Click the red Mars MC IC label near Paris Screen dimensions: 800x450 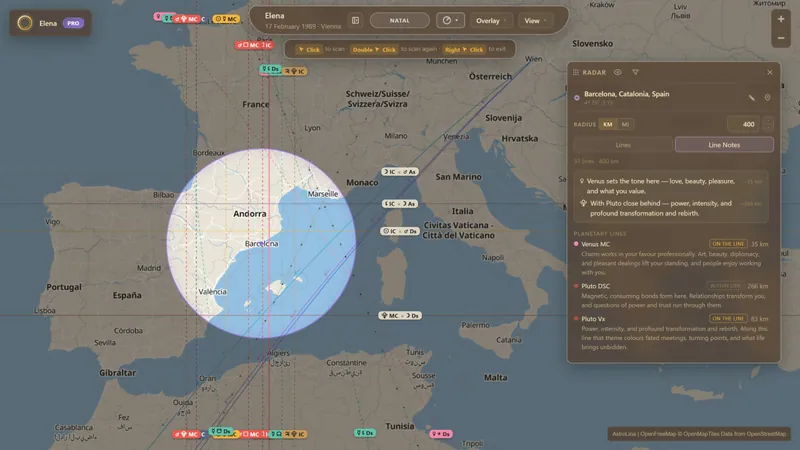(x=254, y=45)
